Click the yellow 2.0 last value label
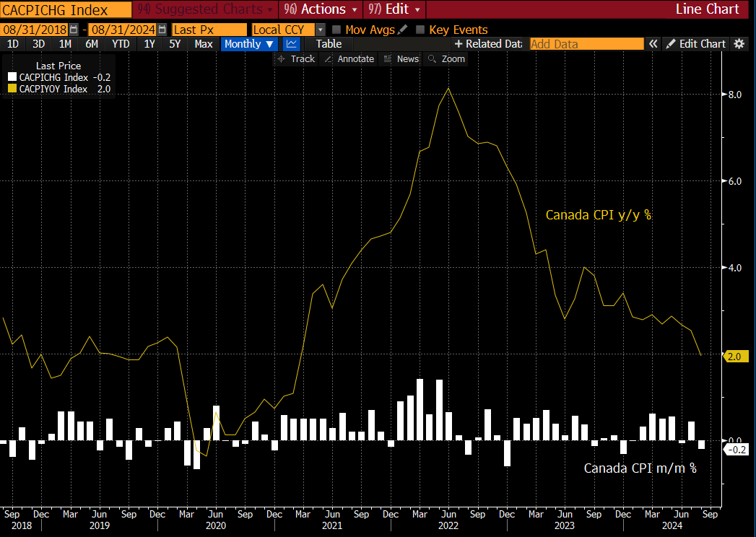756x537 pixels. click(x=736, y=357)
